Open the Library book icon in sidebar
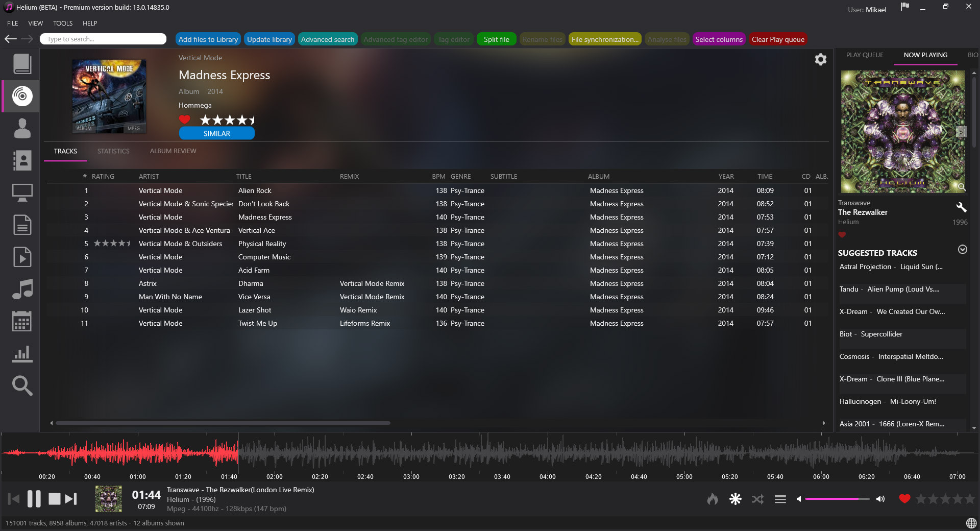This screenshot has height=531, width=980. point(22,64)
